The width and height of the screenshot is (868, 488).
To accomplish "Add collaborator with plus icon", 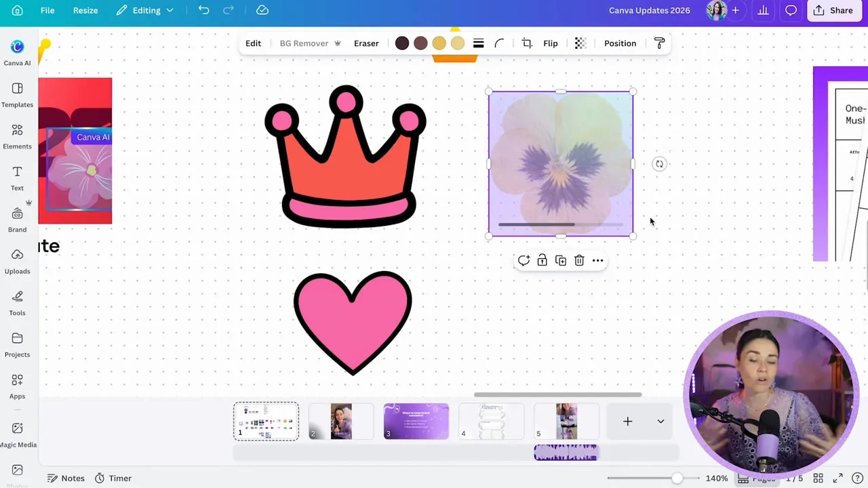I will pyautogui.click(x=735, y=10).
